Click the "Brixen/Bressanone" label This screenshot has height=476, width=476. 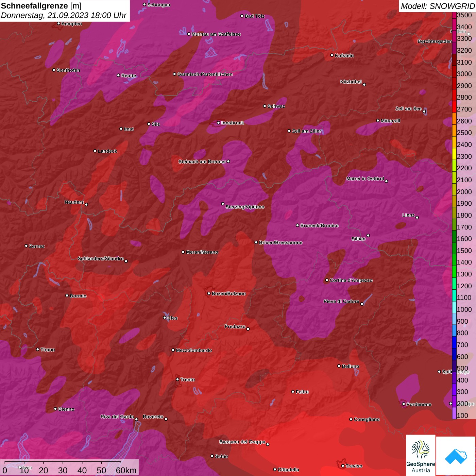click(281, 242)
